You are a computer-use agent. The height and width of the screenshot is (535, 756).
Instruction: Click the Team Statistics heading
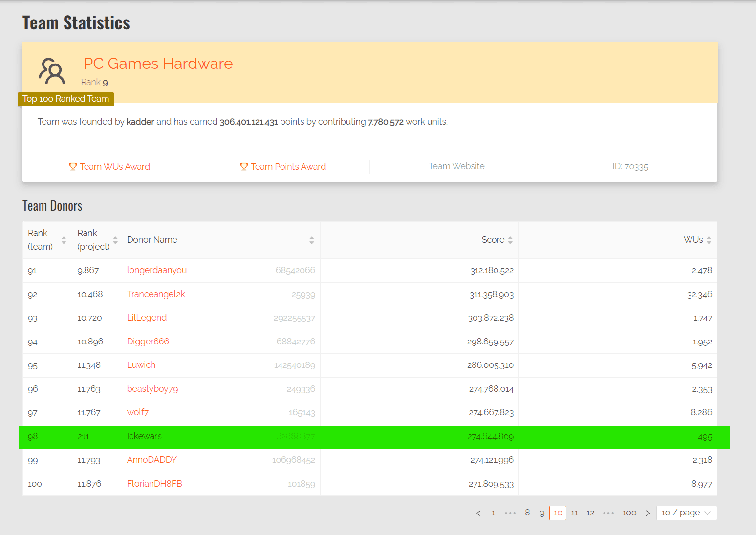pyautogui.click(x=76, y=23)
